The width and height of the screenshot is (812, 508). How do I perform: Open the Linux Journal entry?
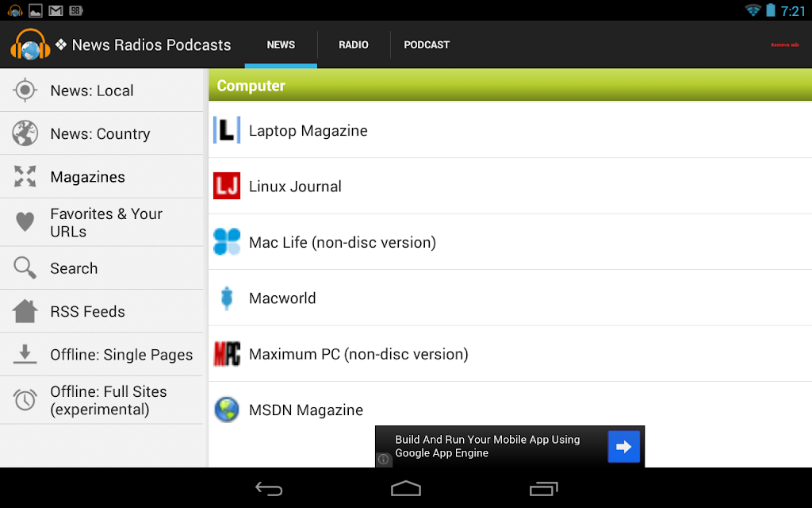[510, 186]
